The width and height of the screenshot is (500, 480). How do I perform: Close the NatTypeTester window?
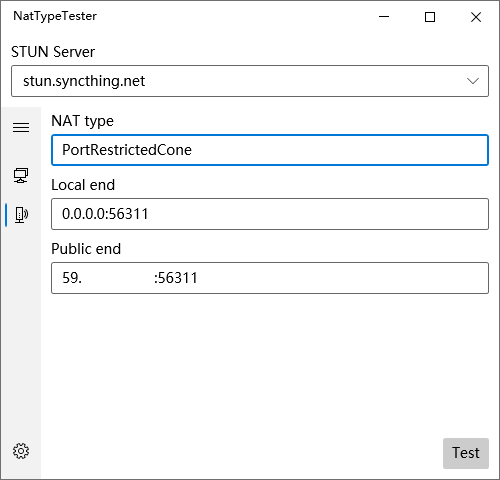pyautogui.click(x=476, y=17)
